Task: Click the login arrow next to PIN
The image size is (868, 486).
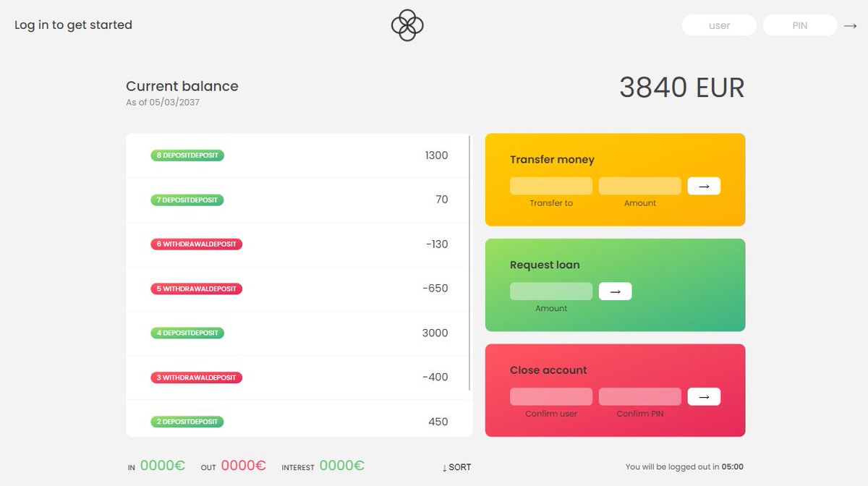Action: 850,25
